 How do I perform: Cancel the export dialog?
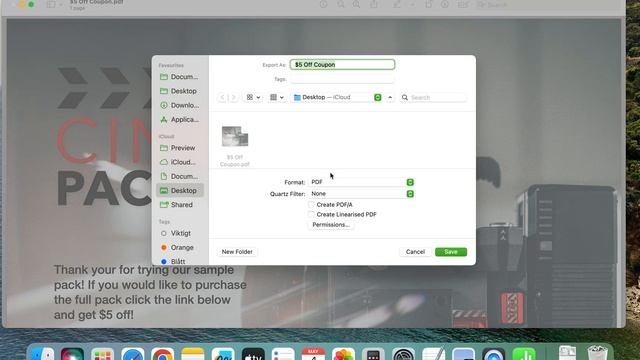415,252
